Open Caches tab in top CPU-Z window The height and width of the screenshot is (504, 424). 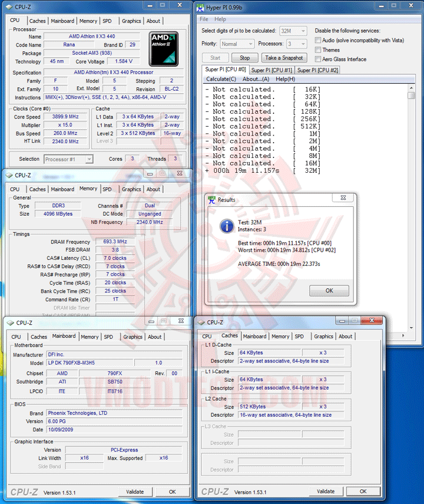pyautogui.click(x=37, y=21)
